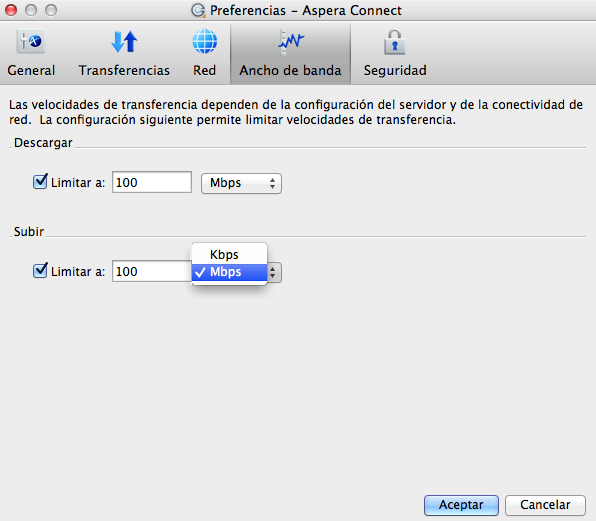Open the Seguridad padlock icon
This screenshot has height=521, width=596.
[x=395, y=42]
